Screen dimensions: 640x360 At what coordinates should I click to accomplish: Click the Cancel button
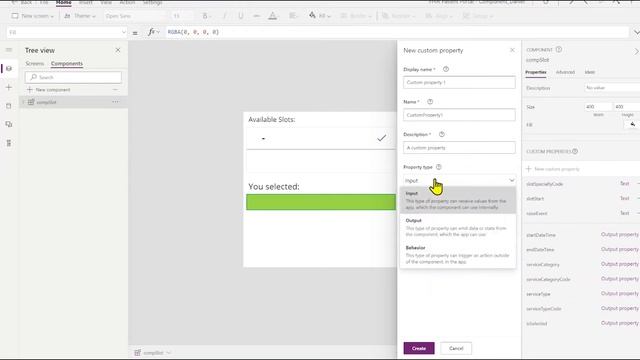coord(456,348)
